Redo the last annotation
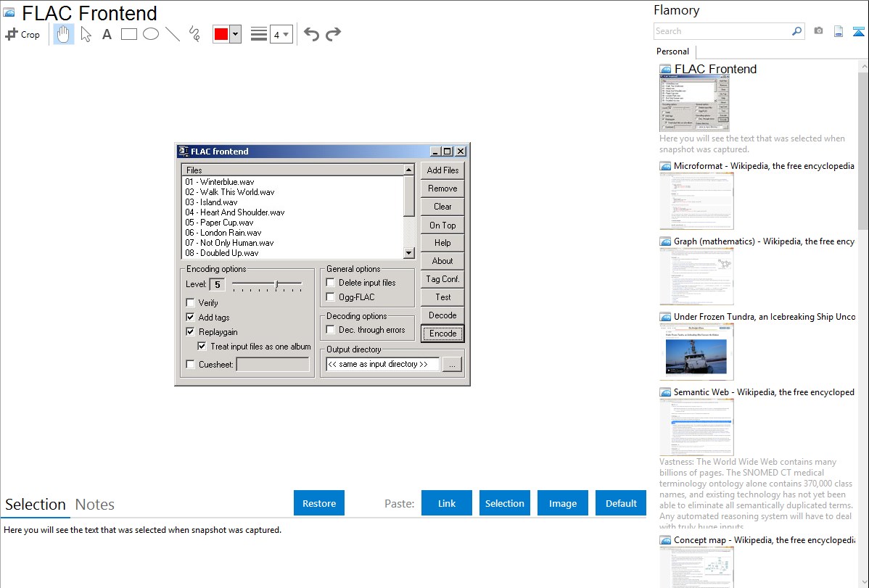This screenshot has width=869, height=588. point(333,34)
